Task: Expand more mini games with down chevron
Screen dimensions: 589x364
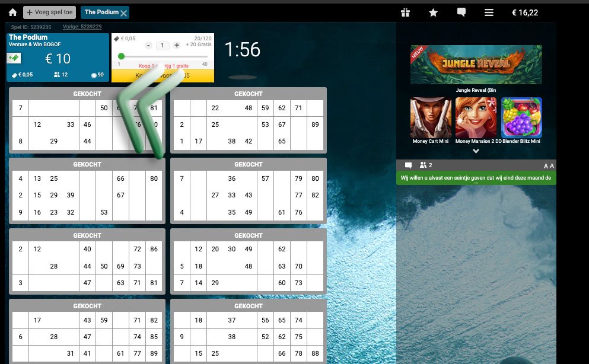Action: [476, 151]
